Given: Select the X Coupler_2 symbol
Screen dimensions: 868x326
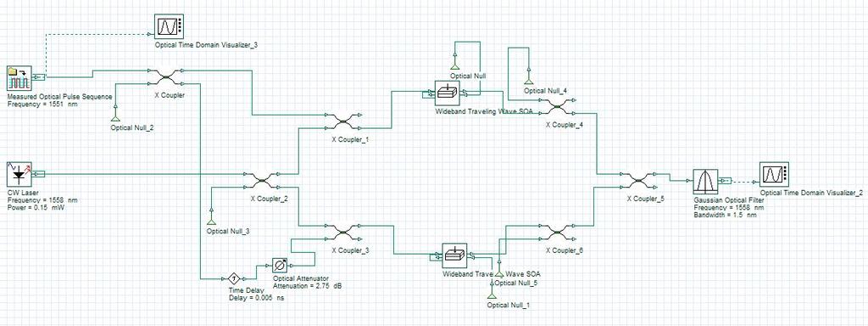Looking at the screenshot, I should [x=263, y=181].
